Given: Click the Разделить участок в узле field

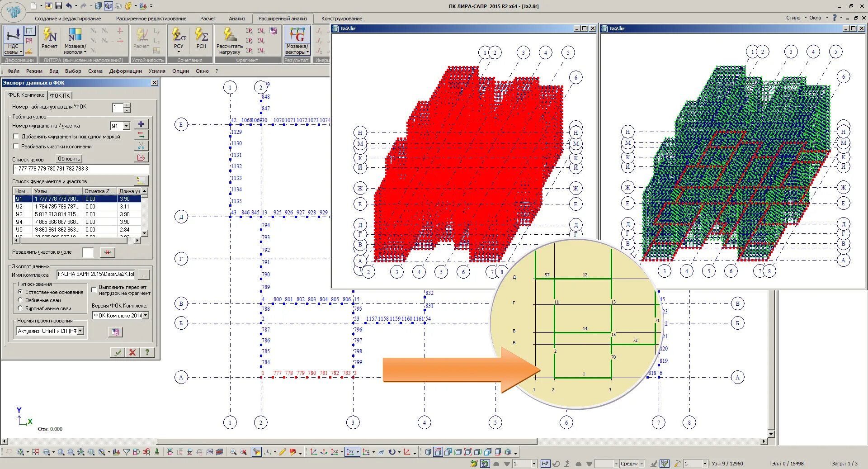Looking at the screenshot, I should pos(88,252).
